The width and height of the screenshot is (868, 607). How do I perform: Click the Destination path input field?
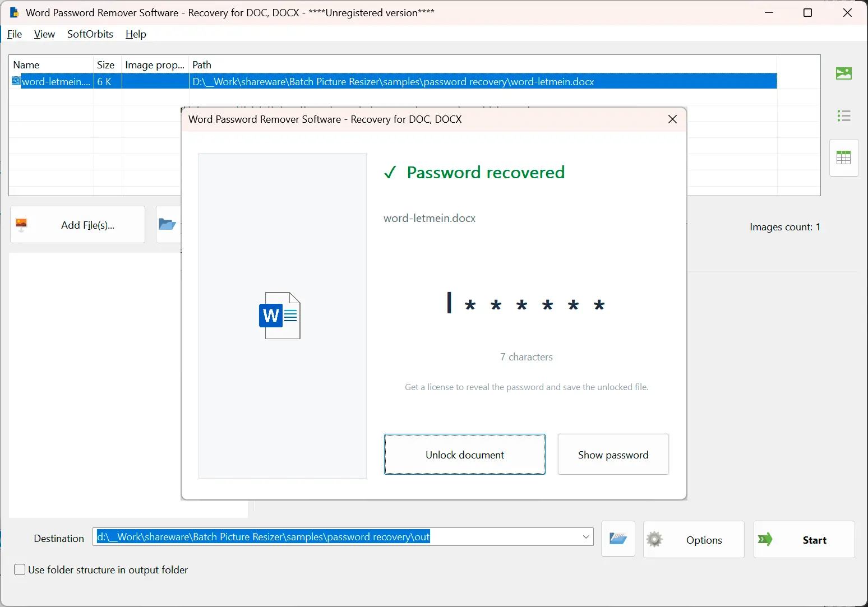(x=336, y=537)
